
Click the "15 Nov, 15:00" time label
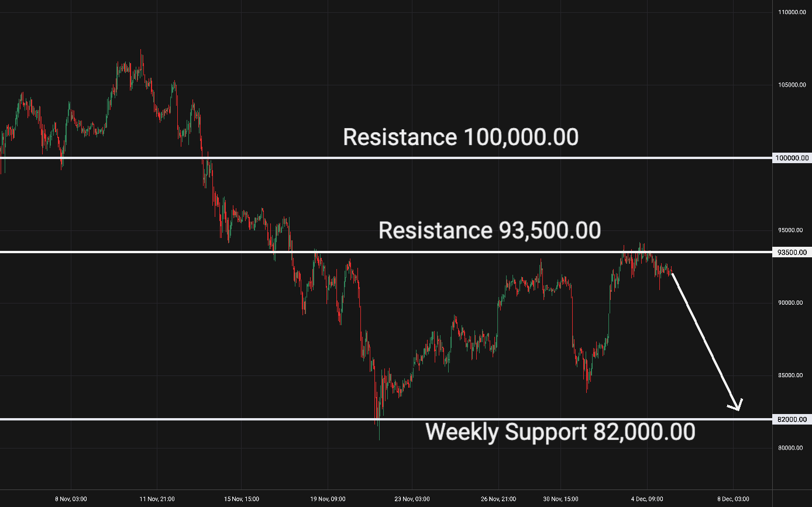(243, 499)
